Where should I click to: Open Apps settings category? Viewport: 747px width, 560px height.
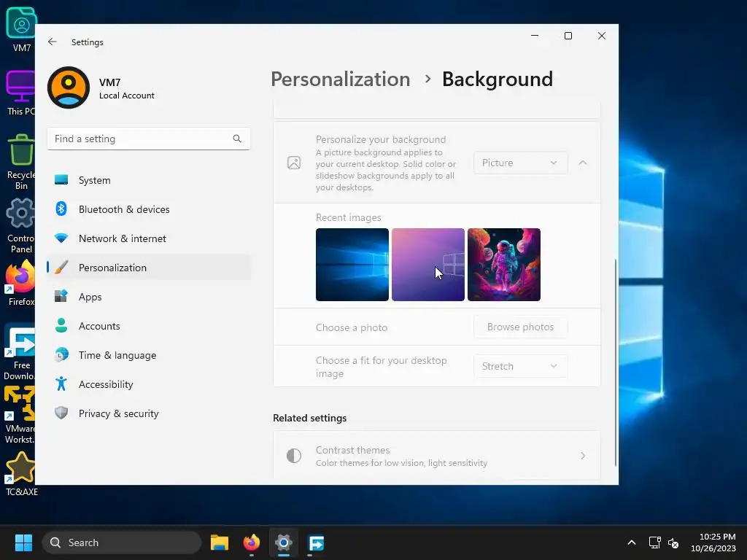tap(149, 297)
